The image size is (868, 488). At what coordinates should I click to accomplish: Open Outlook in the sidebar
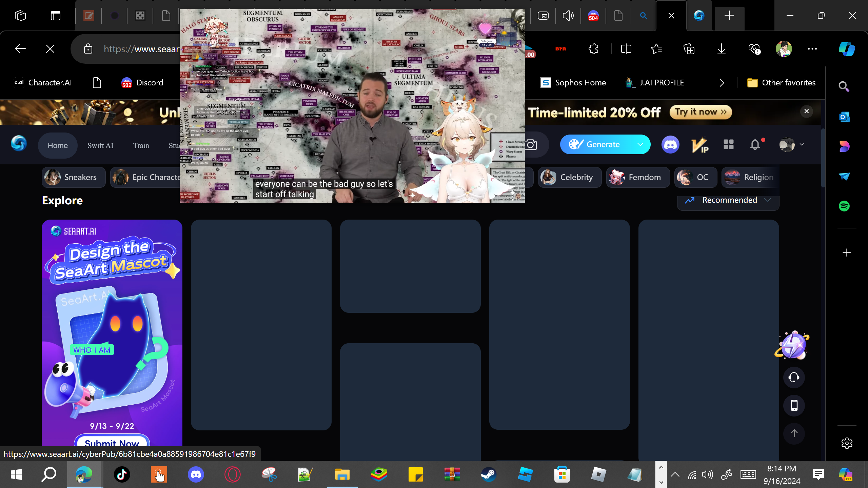click(844, 117)
